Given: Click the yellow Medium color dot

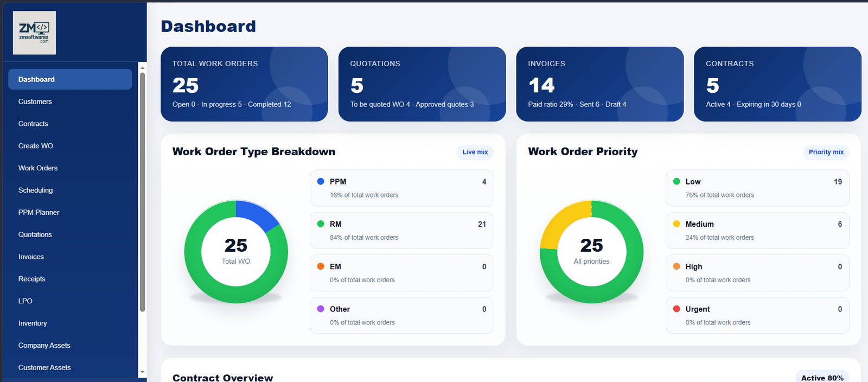Looking at the screenshot, I should (x=676, y=224).
